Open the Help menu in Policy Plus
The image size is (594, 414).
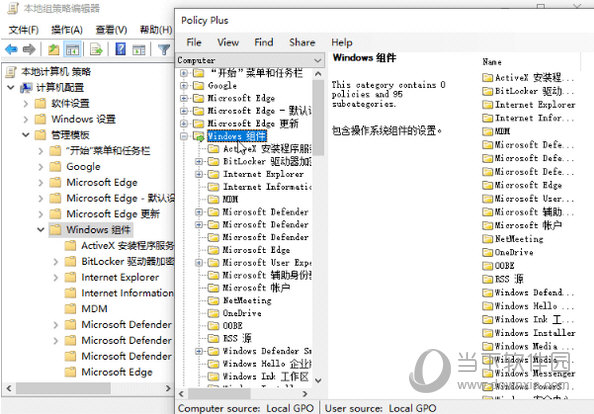pos(342,42)
